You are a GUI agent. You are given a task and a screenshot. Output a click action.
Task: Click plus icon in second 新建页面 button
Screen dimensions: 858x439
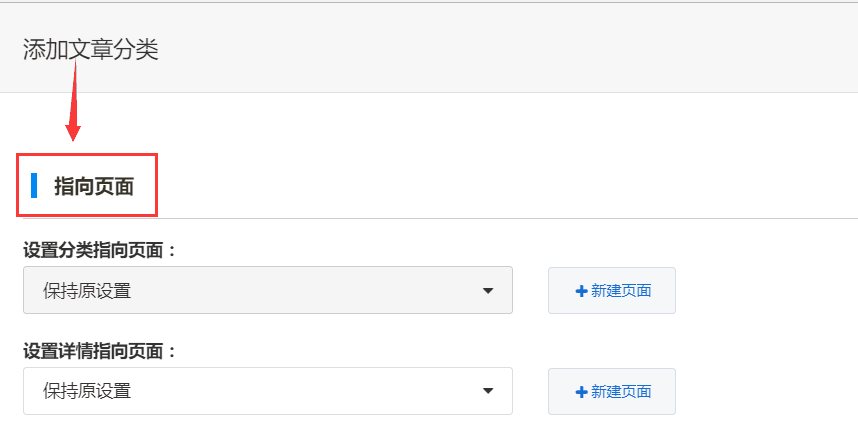[581, 392]
